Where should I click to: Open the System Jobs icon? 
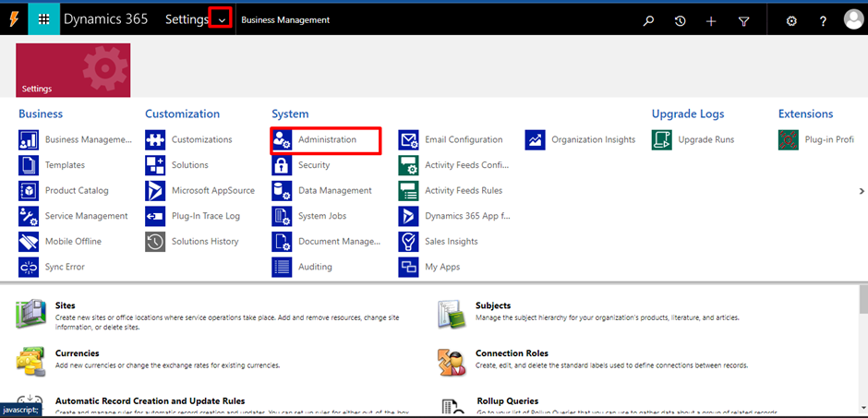click(282, 216)
